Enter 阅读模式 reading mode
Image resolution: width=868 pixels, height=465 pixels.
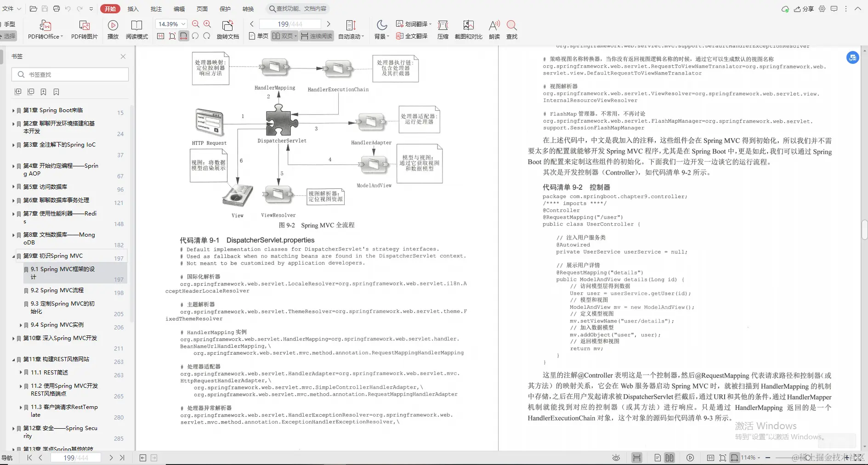[136, 28]
